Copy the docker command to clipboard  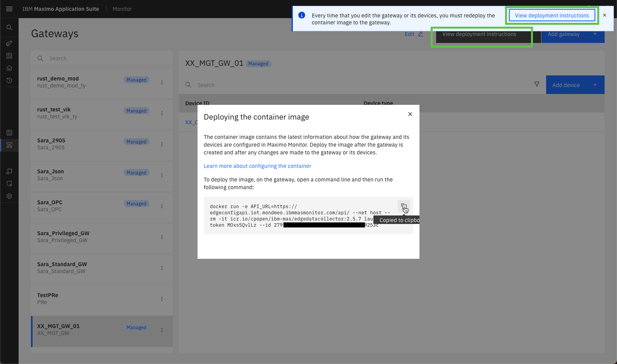tap(404, 207)
